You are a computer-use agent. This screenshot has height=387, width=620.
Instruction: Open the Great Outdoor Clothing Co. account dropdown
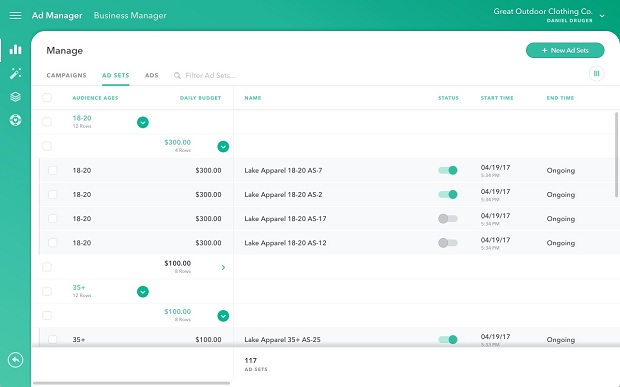pyautogui.click(x=602, y=16)
